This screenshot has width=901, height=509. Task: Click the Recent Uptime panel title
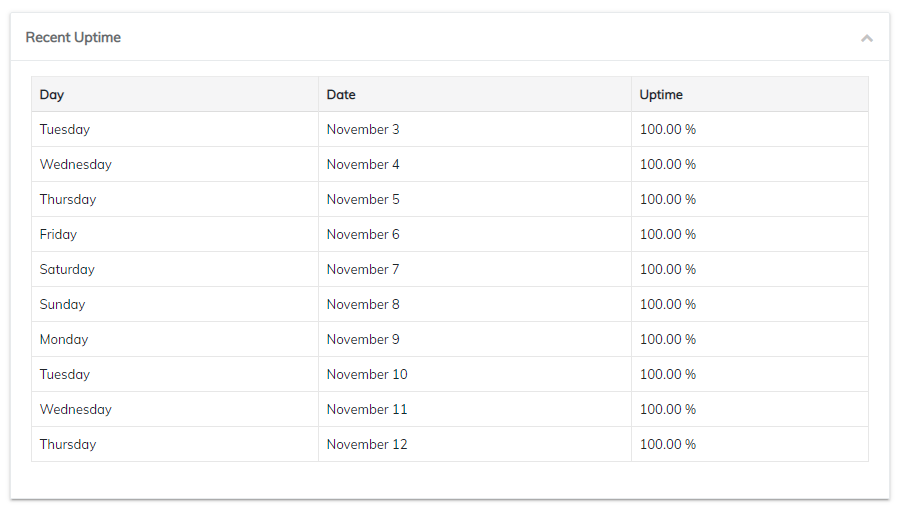pos(73,38)
